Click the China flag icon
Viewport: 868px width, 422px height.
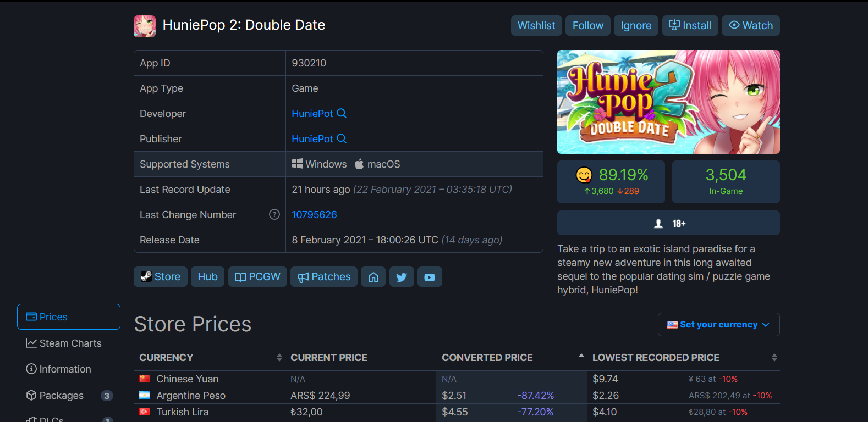145,379
